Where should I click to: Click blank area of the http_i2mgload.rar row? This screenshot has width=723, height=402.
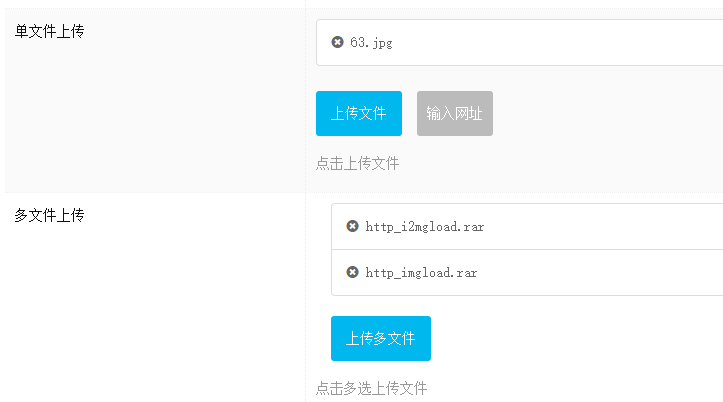pos(599,226)
